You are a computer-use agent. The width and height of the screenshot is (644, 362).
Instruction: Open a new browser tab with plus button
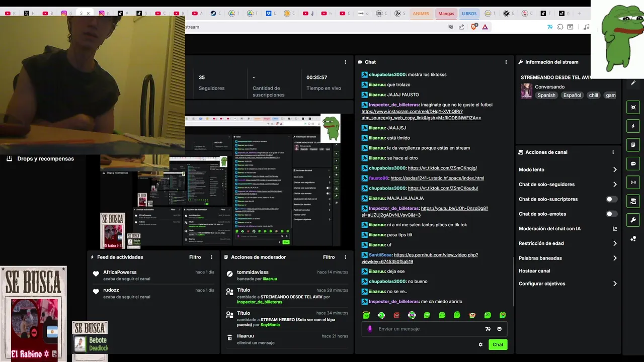pyautogui.click(x=579, y=14)
